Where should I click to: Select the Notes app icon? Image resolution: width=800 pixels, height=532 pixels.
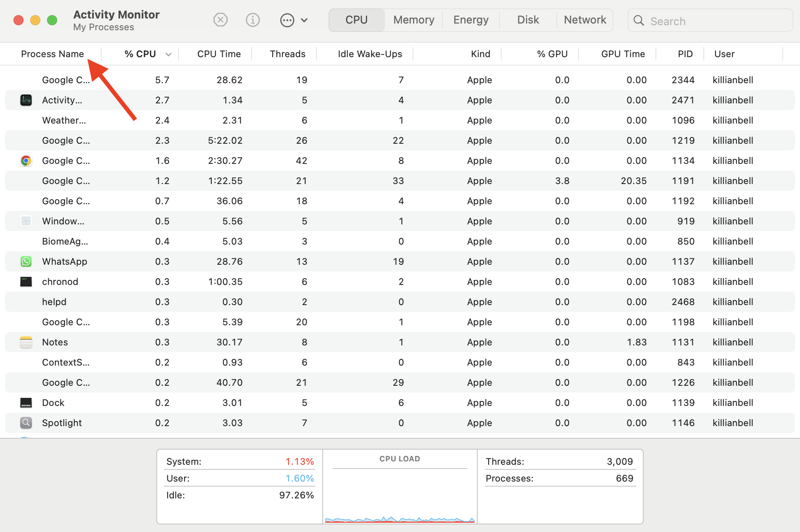(26, 342)
